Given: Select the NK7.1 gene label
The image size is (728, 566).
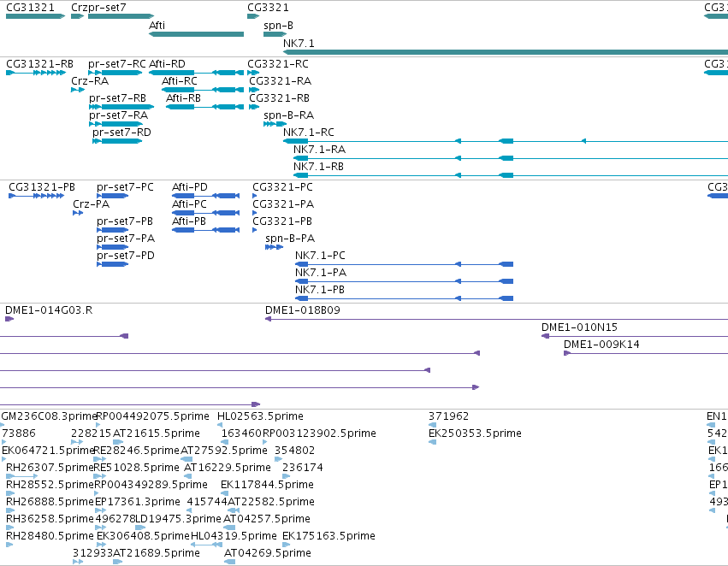Looking at the screenshot, I should tap(299, 43).
